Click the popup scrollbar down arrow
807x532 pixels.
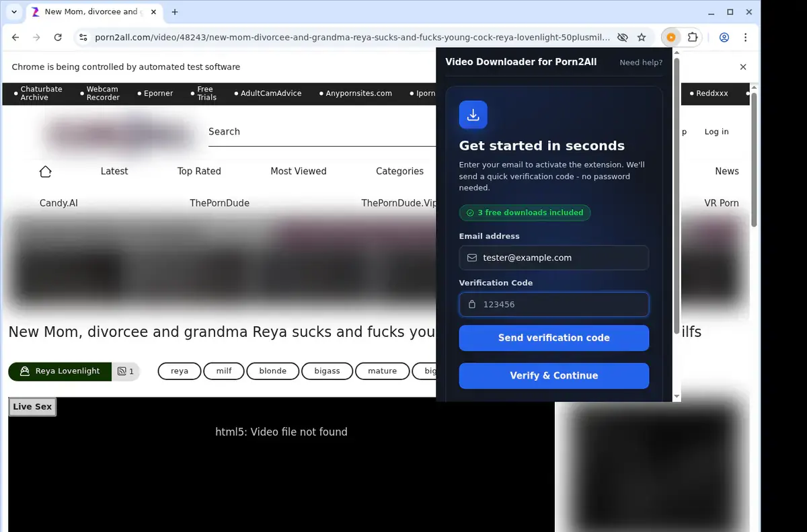pos(677,397)
